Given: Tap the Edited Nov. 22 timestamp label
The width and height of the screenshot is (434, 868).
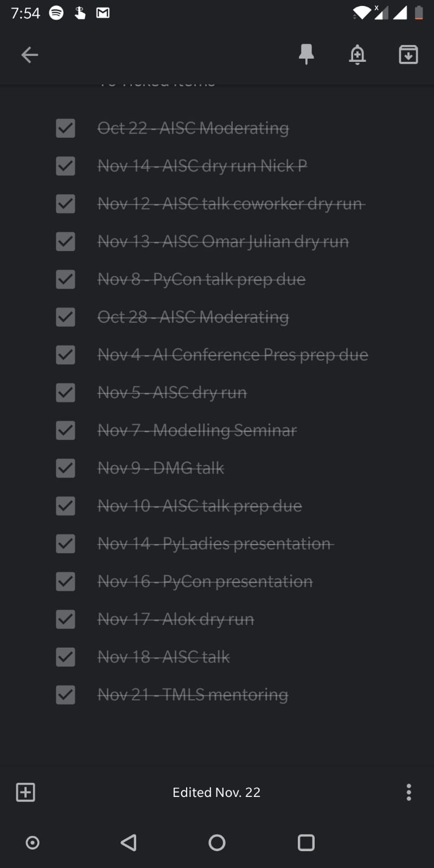Looking at the screenshot, I should point(216,793).
